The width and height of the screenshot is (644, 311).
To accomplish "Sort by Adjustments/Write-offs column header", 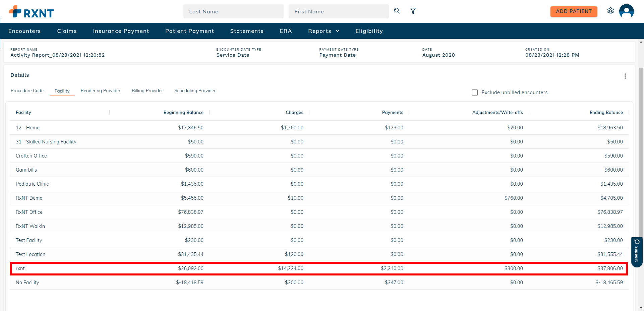I will 497,112.
